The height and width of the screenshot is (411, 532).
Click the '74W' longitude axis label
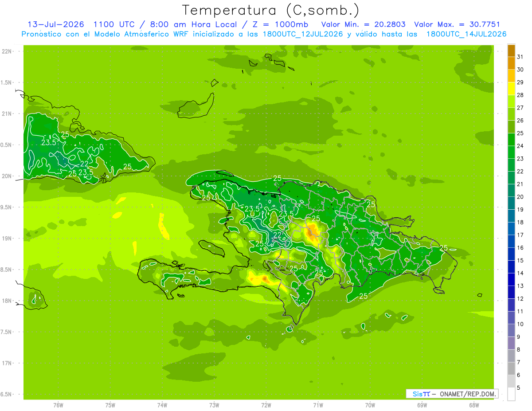(162, 405)
